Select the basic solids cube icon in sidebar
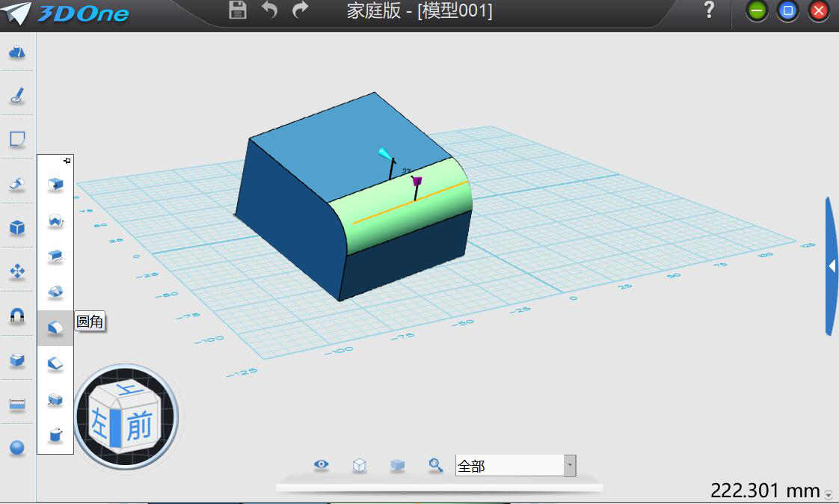839x504 pixels. [16, 227]
